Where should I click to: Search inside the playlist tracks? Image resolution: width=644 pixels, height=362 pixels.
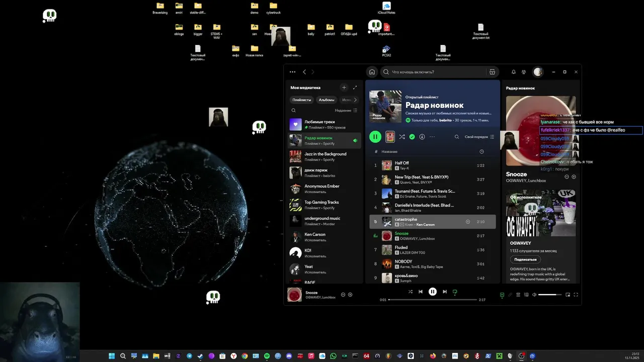point(457,137)
